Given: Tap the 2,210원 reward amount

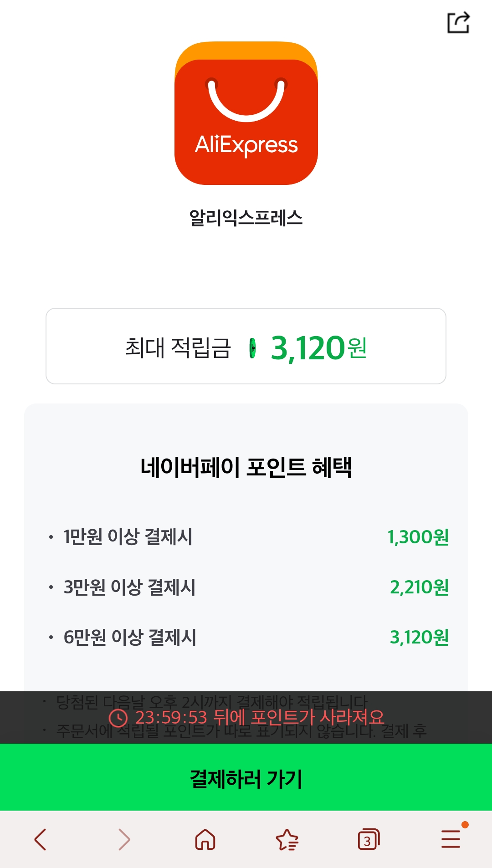Looking at the screenshot, I should pos(419,587).
